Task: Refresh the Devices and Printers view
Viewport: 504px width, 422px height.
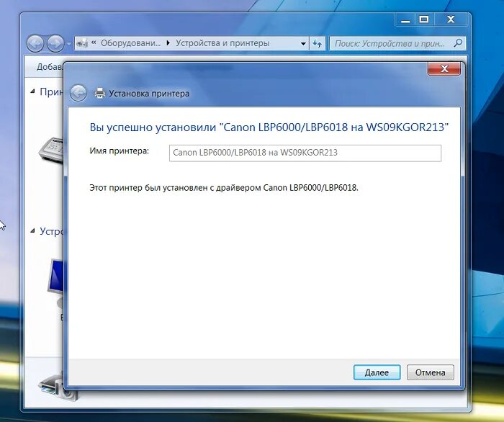Action: tap(318, 43)
